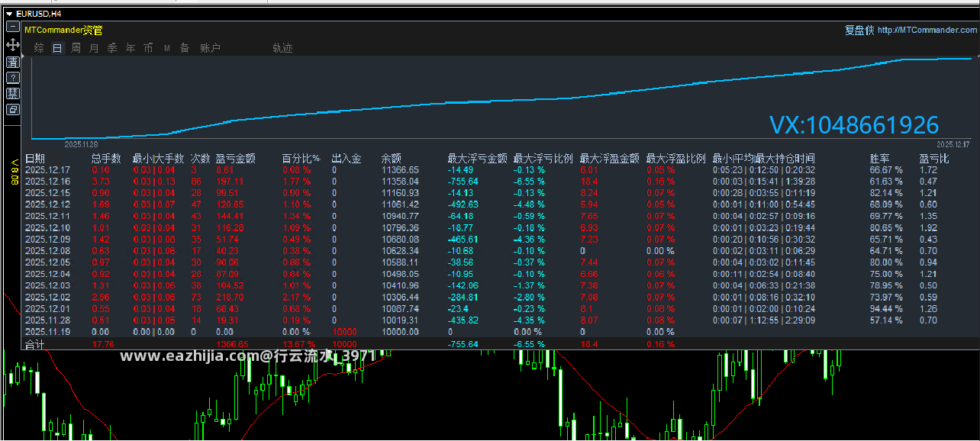Select the 2025.12.12 date row

click(x=47, y=204)
